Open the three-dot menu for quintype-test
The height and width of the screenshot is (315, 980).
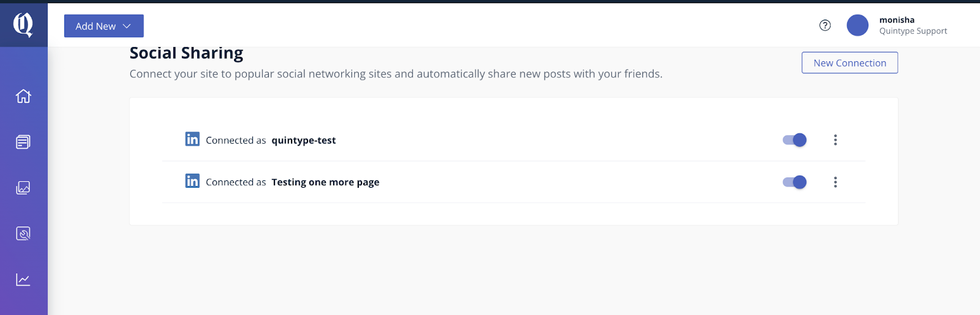point(835,140)
